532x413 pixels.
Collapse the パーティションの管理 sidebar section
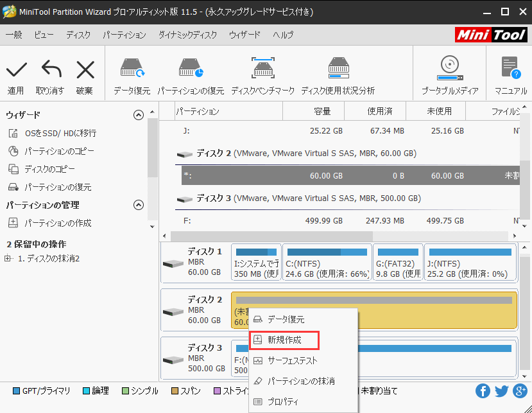[x=138, y=205]
